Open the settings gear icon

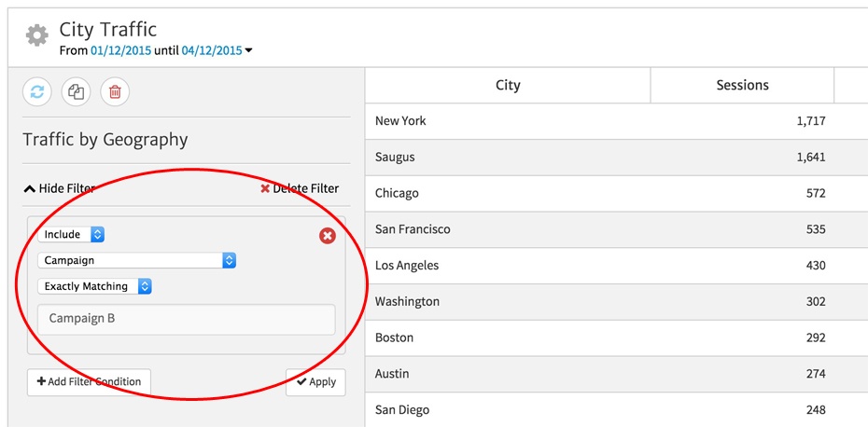pos(36,36)
